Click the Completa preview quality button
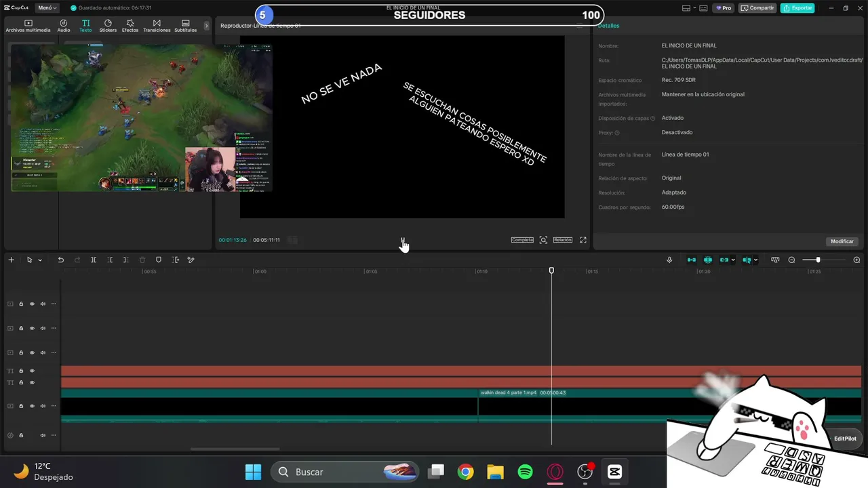Viewport: 868px width, 488px height. coord(522,240)
